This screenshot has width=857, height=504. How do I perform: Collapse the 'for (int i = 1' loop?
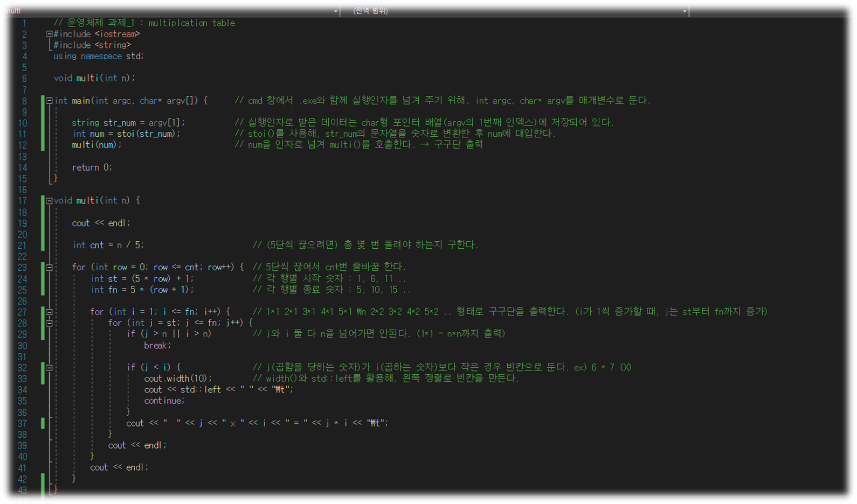(x=49, y=312)
